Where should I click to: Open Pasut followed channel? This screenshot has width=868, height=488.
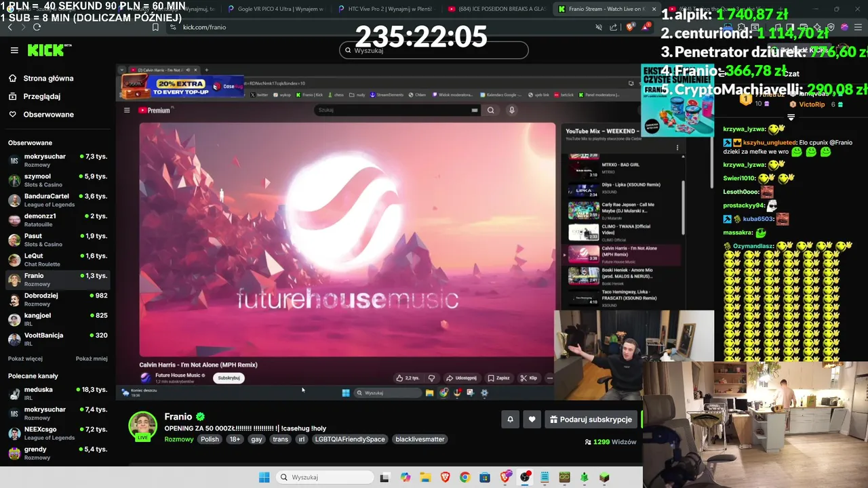click(x=57, y=239)
